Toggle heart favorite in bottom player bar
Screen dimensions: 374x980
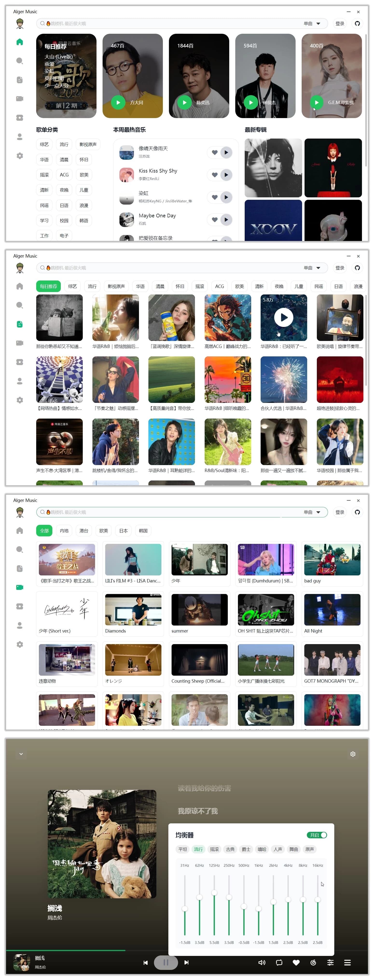(x=296, y=962)
